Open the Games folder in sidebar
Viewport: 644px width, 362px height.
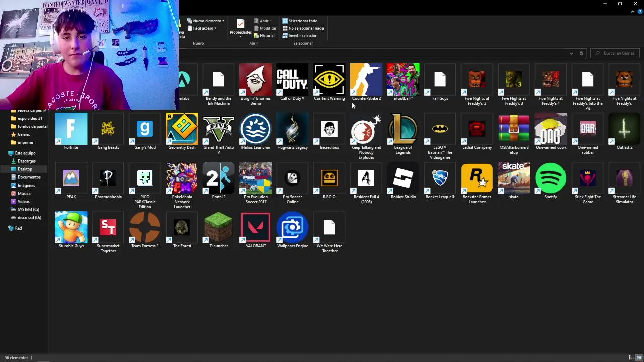tap(24, 134)
